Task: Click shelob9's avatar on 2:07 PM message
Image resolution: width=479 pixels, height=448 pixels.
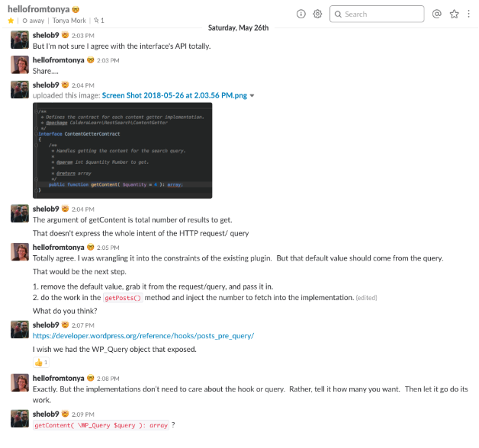Action: [x=19, y=330]
